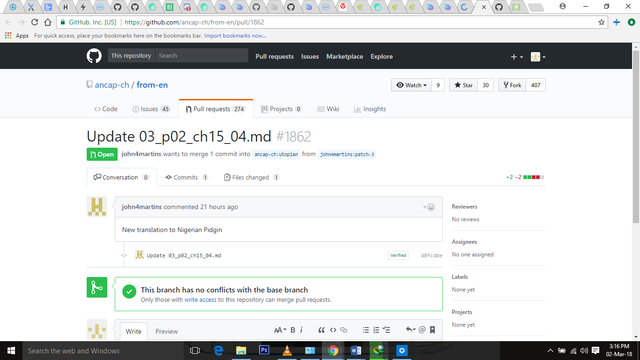Open the Projects tab
The height and width of the screenshot is (360, 640).
point(281,109)
